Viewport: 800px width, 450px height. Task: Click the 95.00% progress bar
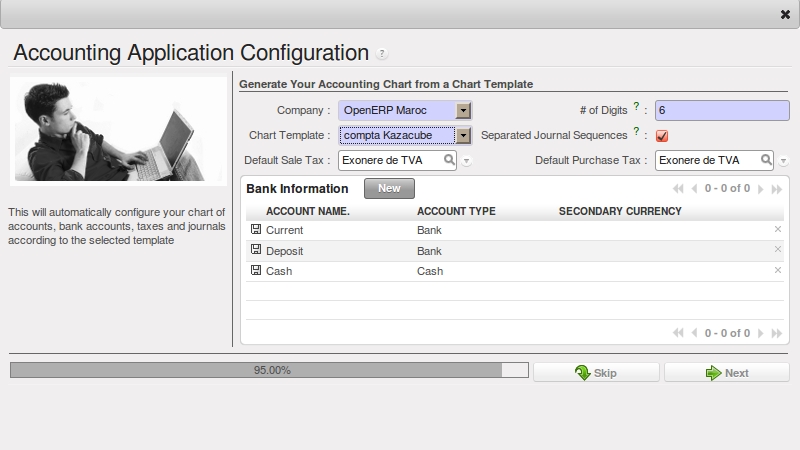click(269, 370)
